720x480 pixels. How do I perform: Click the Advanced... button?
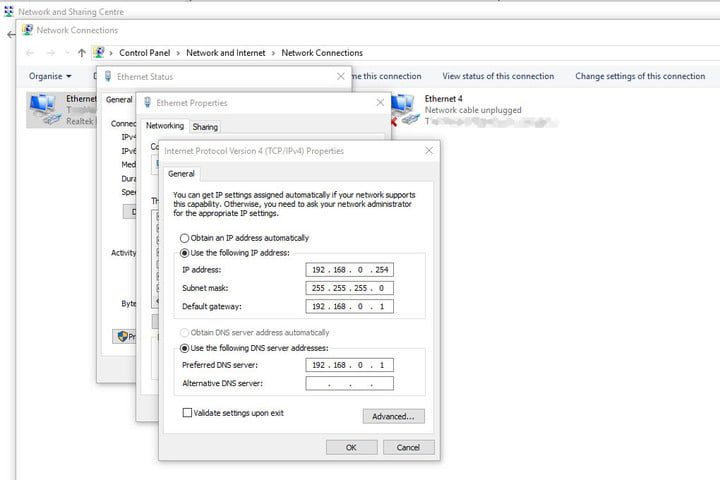pyautogui.click(x=393, y=416)
